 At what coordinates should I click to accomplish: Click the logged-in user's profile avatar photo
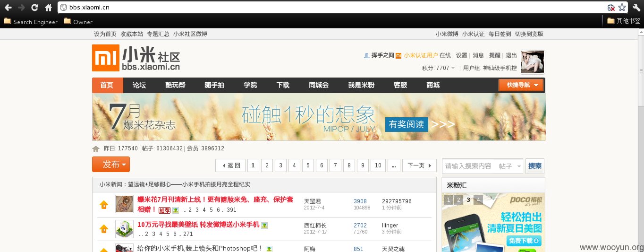(x=533, y=62)
